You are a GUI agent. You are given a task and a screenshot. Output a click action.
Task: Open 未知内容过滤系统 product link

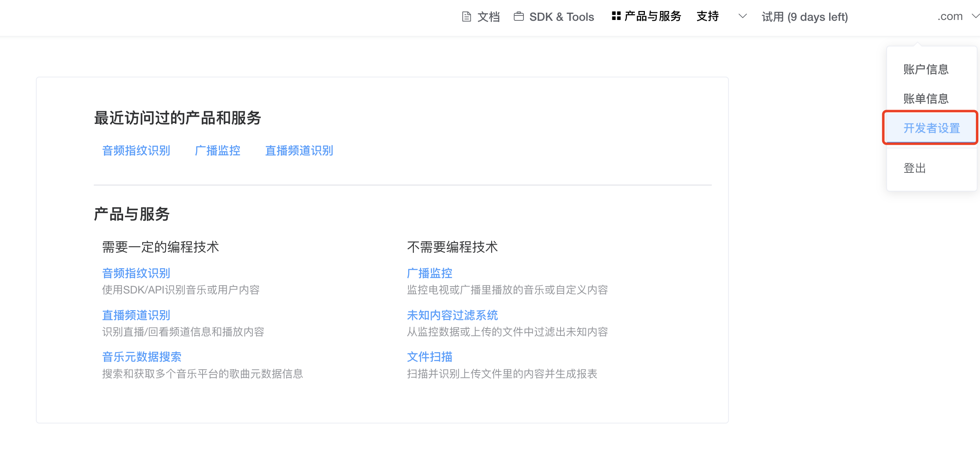pyautogui.click(x=452, y=315)
